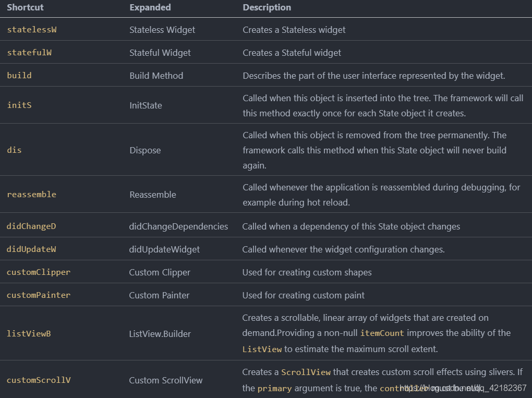This screenshot has width=532, height=398.
Task: Click the didChangeDependencies expanded name
Action: pos(178,226)
